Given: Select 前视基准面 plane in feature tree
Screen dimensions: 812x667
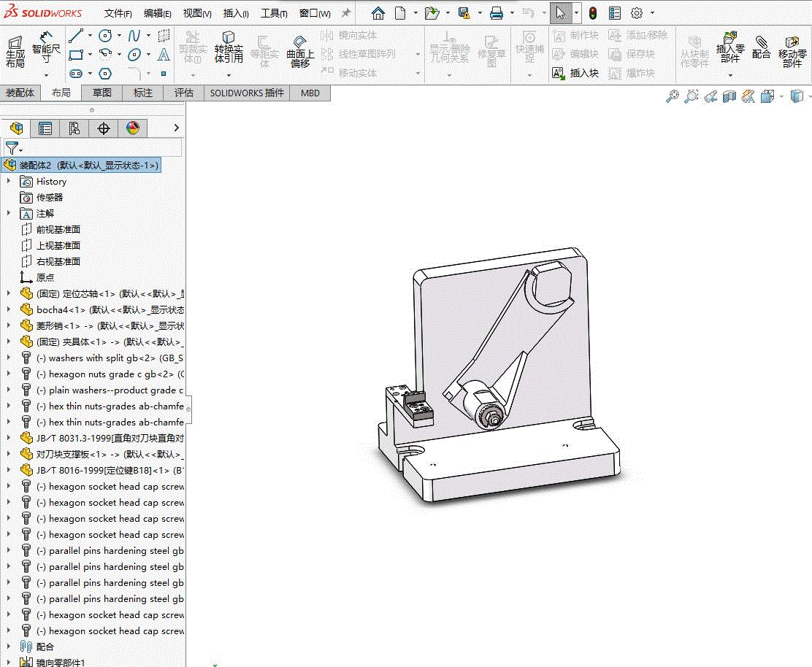Looking at the screenshot, I should pyautogui.click(x=58, y=229).
